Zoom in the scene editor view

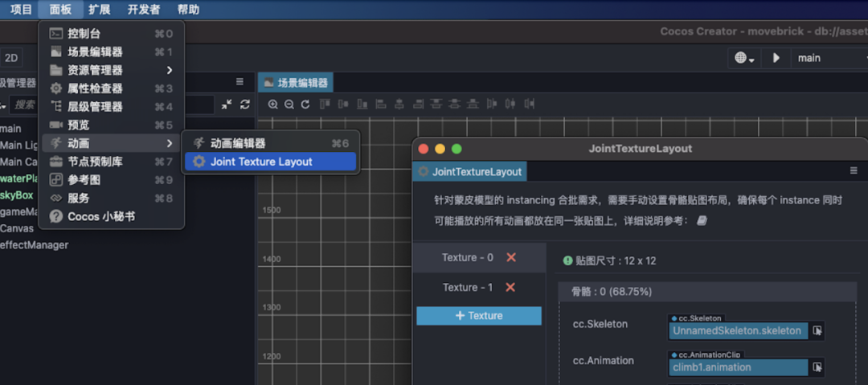pyautogui.click(x=273, y=104)
